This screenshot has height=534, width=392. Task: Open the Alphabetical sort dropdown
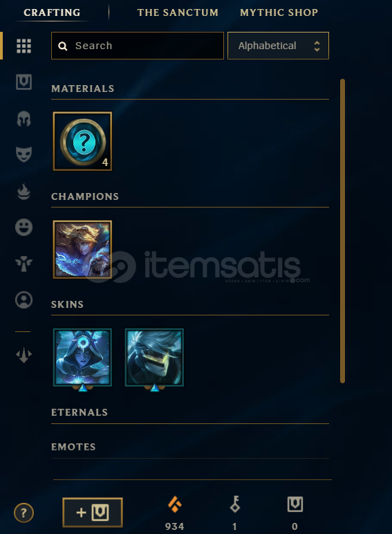278,46
